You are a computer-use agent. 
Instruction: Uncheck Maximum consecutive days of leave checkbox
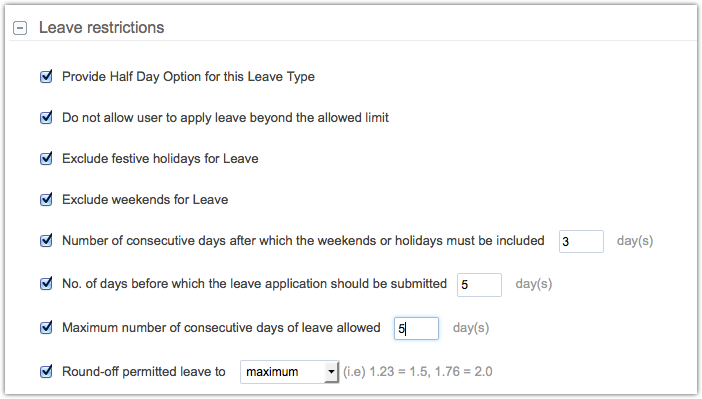click(46, 327)
